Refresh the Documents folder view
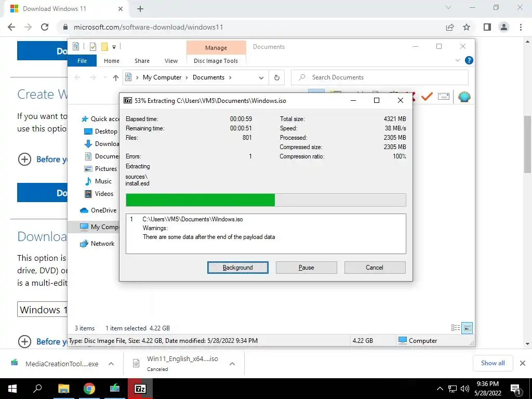The image size is (532, 399). click(x=277, y=78)
